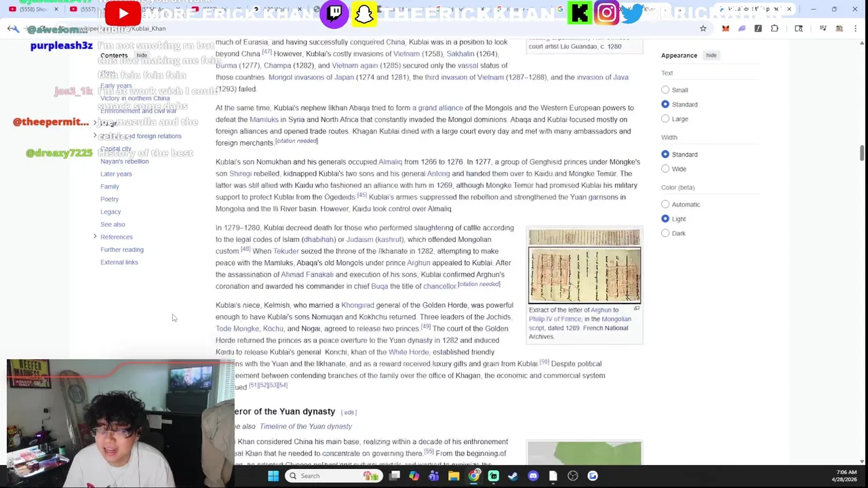Jump to Poetry section in contents
The image size is (868, 488).
[109, 199]
